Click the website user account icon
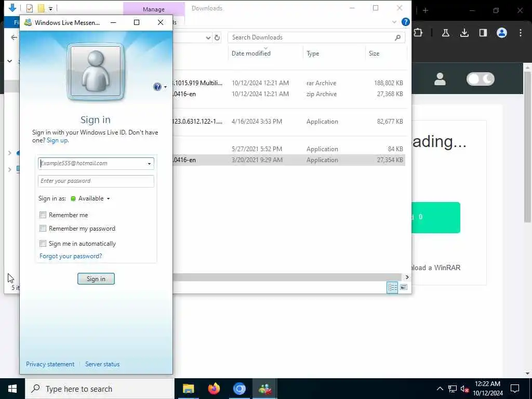This screenshot has width=532, height=399. point(440,79)
